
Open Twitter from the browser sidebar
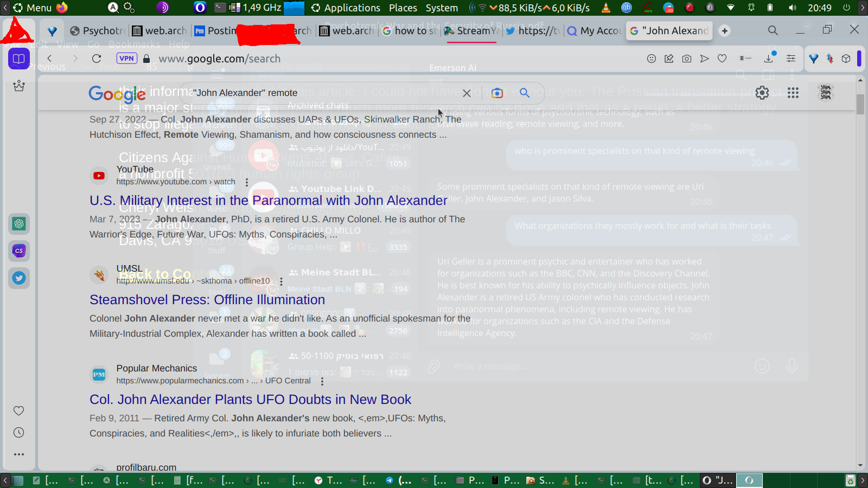tap(19, 278)
